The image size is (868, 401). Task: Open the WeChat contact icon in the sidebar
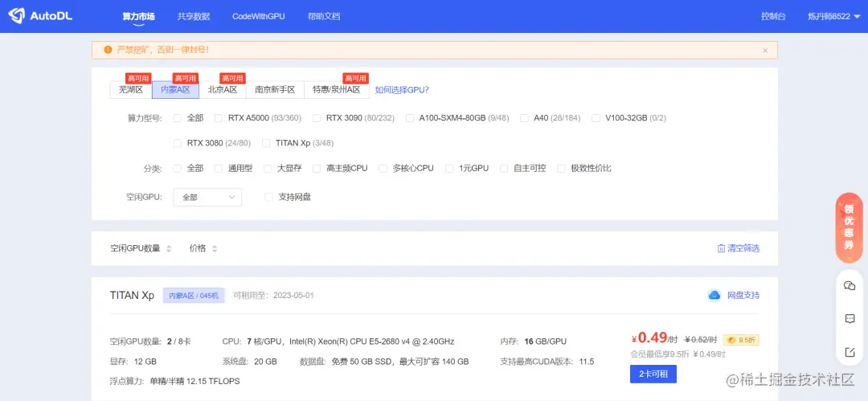point(850,286)
